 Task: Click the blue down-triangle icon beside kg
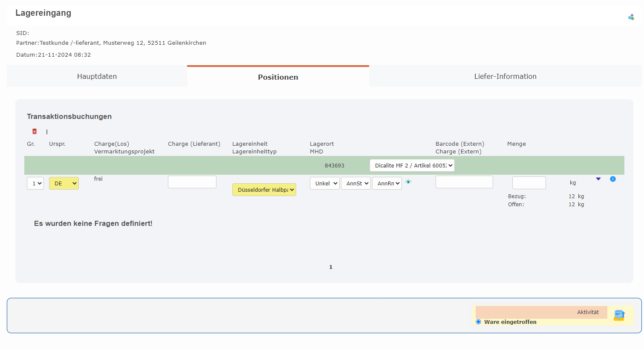tap(598, 179)
